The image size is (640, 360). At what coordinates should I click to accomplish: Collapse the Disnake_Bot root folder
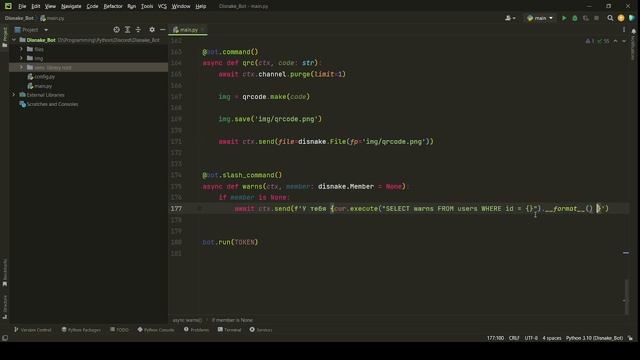(x=14, y=40)
